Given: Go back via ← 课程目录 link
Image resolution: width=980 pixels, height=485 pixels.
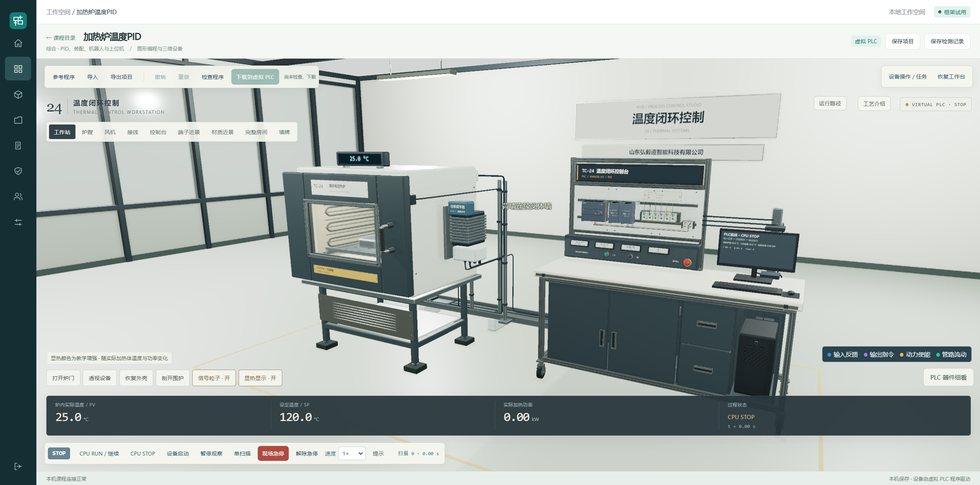Looking at the screenshot, I should pos(61,38).
